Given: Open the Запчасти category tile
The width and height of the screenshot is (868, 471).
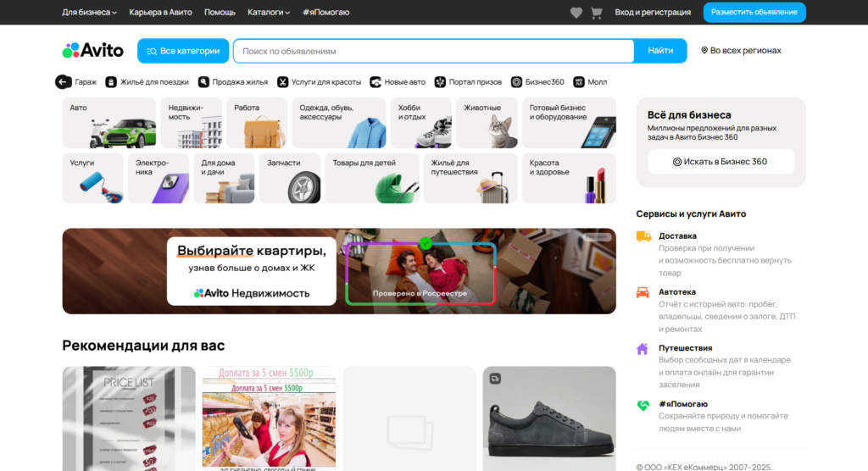Looking at the screenshot, I should (290, 178).
